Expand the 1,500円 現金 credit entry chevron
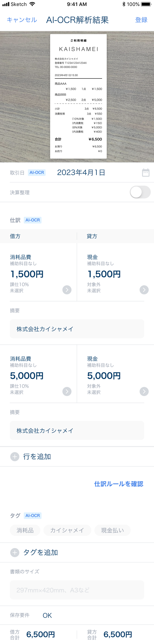Image resolution: width=154 pixels, height=644 pixels. 144,290
